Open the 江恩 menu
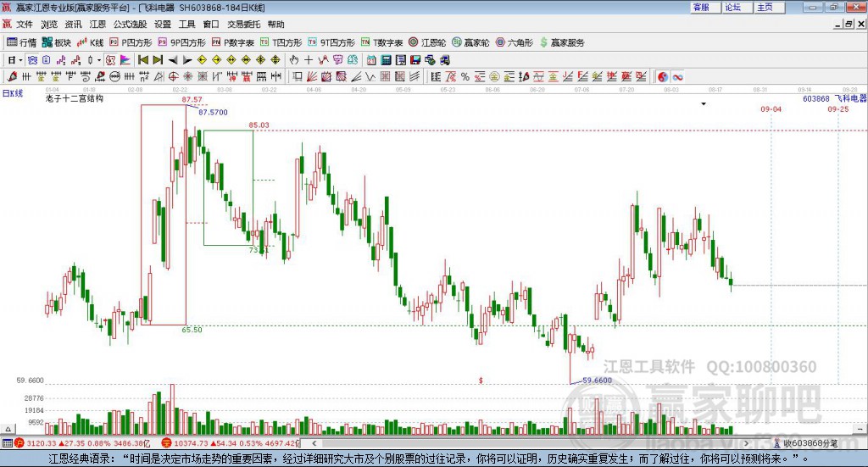Screen dimensions: 868x467 coord(97,25)
